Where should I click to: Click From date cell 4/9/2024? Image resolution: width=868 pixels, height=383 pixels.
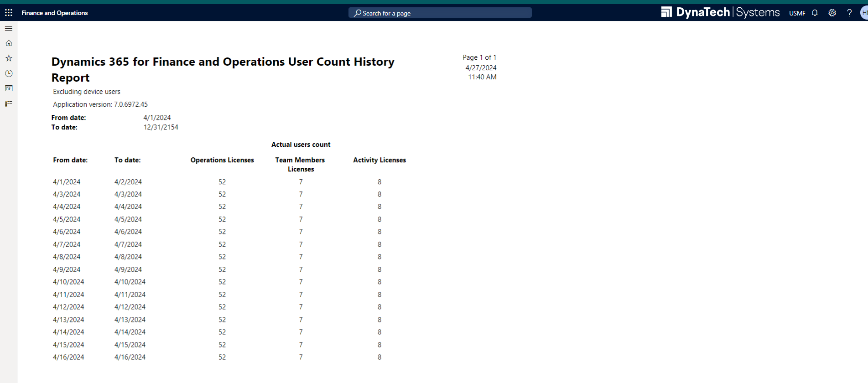[67, 269]
